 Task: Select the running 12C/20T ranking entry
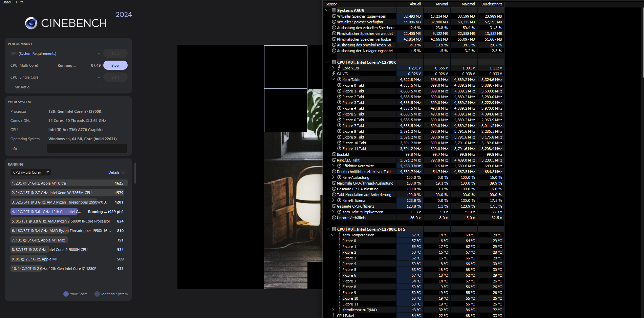(x=69, y=212)
